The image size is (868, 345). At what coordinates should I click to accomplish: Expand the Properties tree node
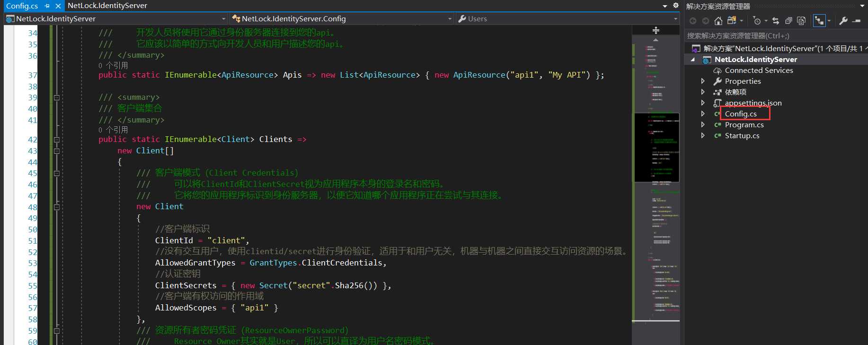(703, 81)
